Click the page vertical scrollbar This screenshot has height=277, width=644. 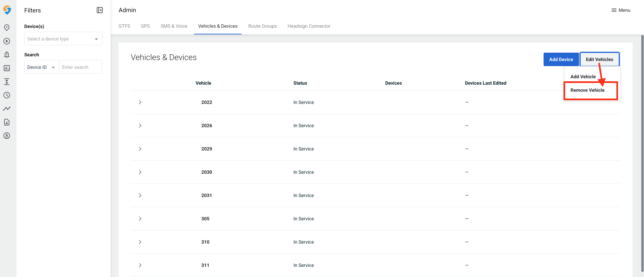pyautogui.click(x=642, y=154)
